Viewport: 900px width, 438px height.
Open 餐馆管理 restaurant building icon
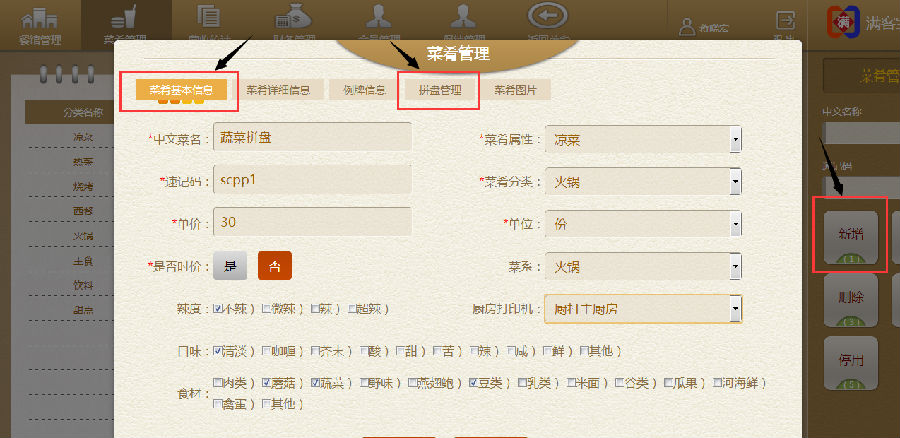click(38, 20)
